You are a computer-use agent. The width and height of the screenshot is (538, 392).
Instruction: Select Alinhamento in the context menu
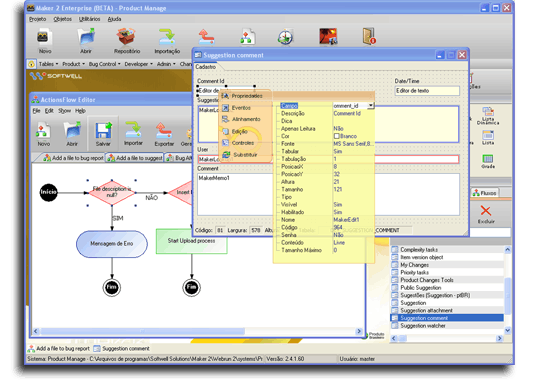(x=245, y=119)
